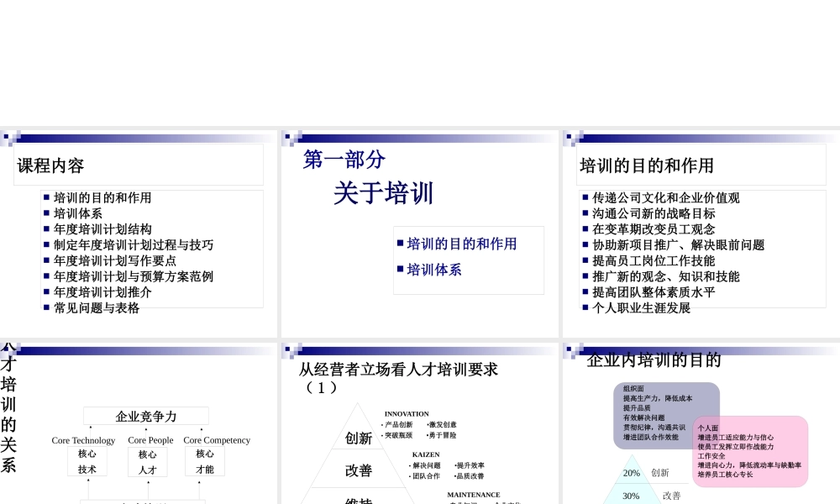Click the MAINTENANCE heading
This screenshot has height=504, width=840.
[x=474, y=495]
